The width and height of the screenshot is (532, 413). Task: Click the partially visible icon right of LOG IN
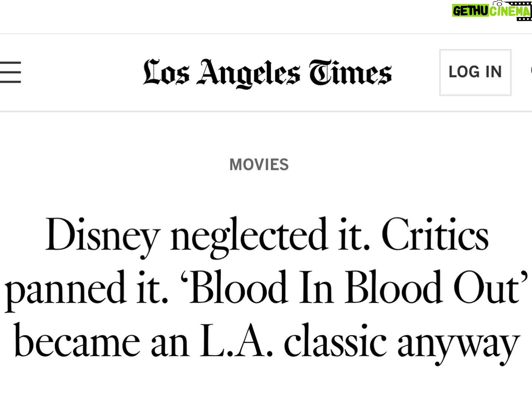531,70
